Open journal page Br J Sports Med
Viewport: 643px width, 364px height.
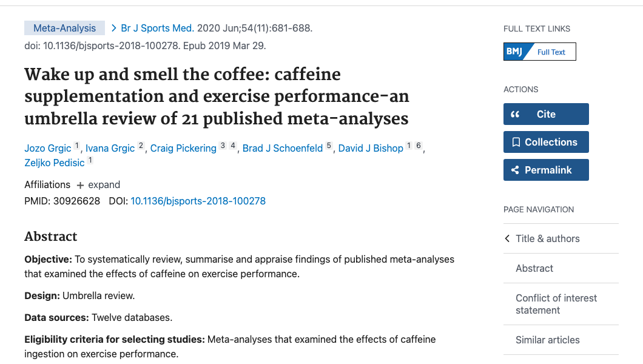[157, 27]
